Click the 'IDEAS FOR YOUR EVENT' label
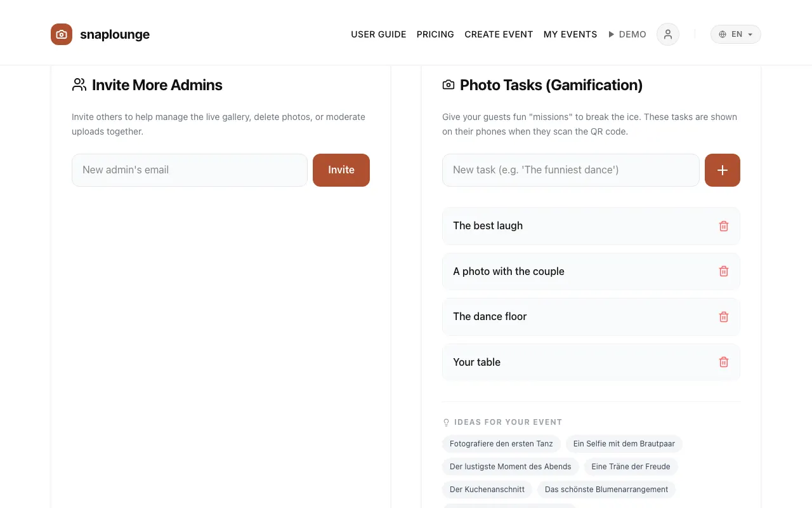This screenshot has height=508, width=812. (508, 422)
